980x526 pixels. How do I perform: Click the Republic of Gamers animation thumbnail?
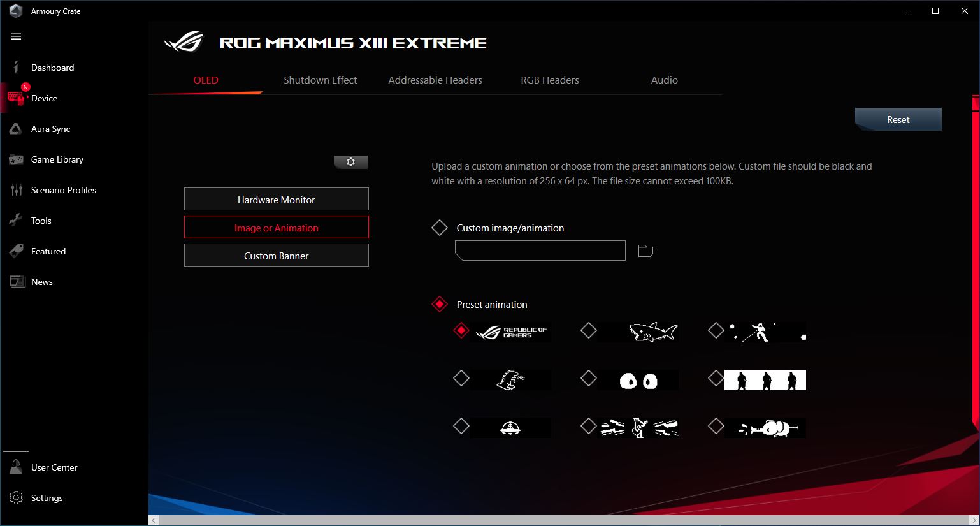[x=510, y=332]
